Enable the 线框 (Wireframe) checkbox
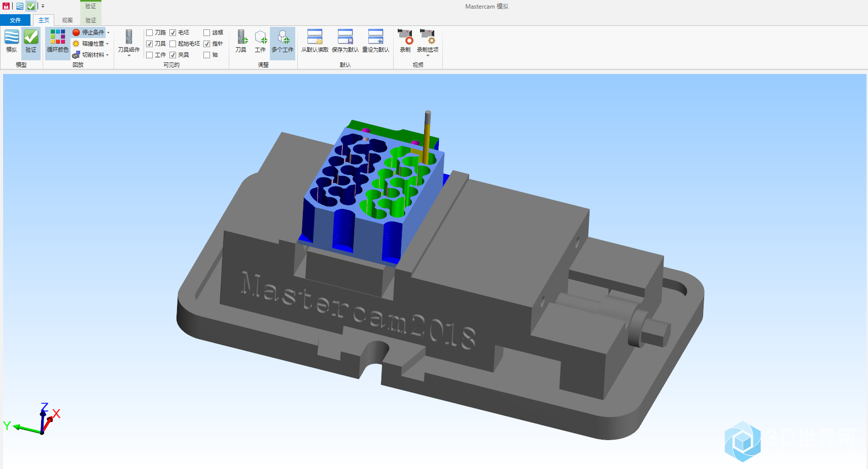Viewport: 868px width, 469px height. [x=207, y=32]
